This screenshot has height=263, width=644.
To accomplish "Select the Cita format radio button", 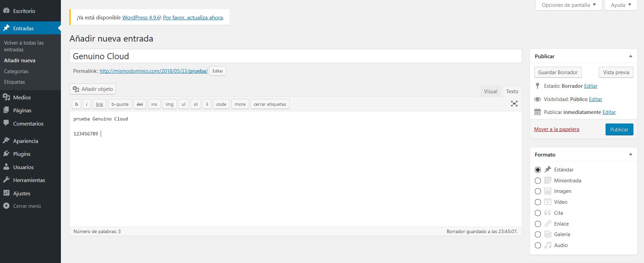I will [x=538, y=213].
